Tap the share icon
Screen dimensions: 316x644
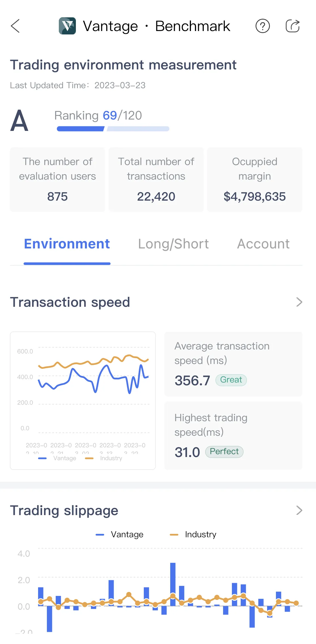(293, 26)
